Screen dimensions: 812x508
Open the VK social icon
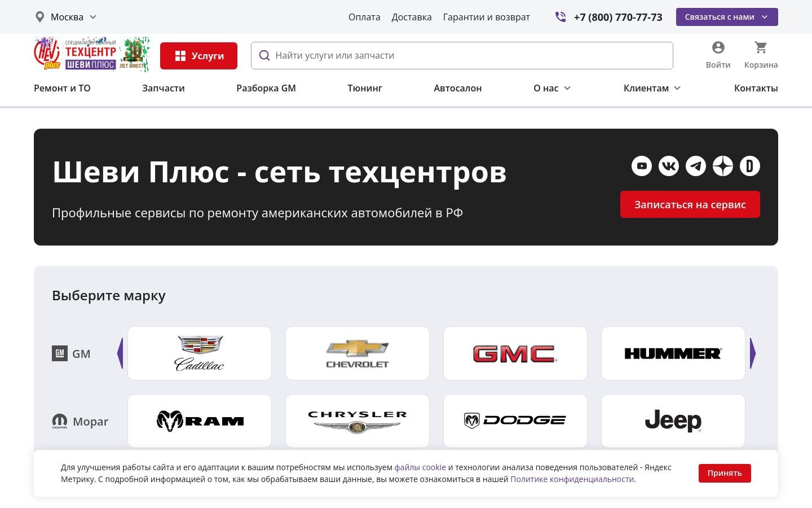click(x=669, y=166)
